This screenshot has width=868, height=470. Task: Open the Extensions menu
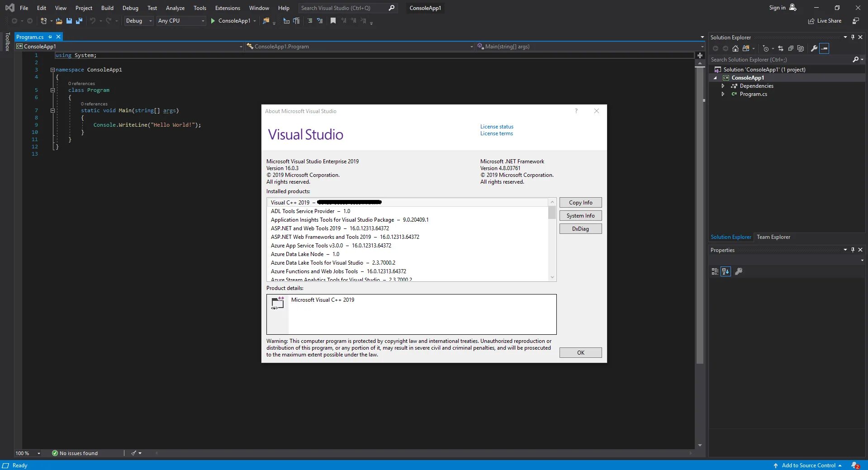click(x=228, y=8)
